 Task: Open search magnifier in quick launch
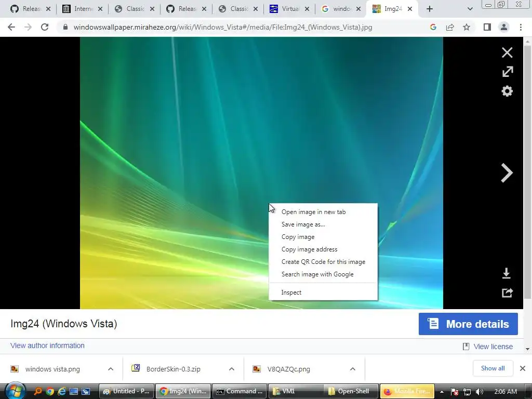(x=38, y=392)
